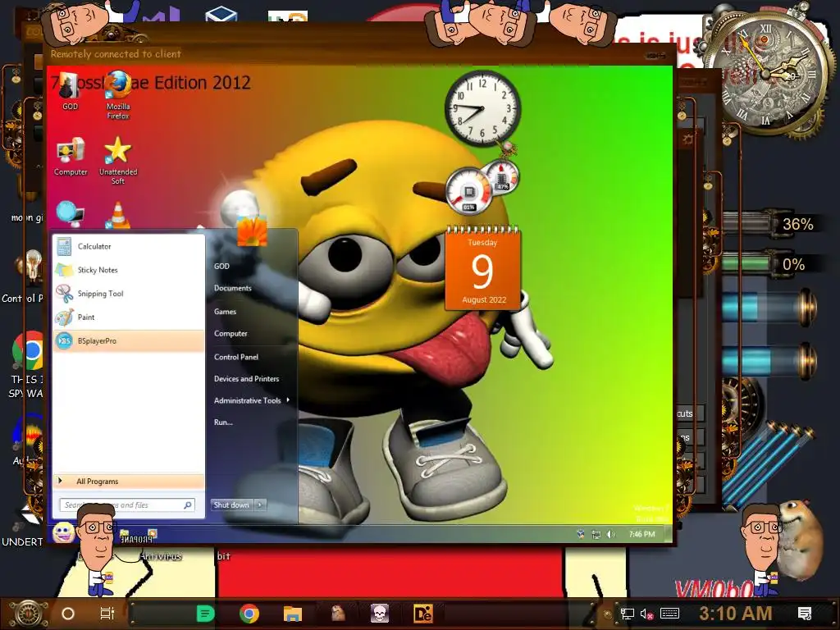Open the host notification center icon
This screenshot has height=630, width=840.
click(804, 614)
